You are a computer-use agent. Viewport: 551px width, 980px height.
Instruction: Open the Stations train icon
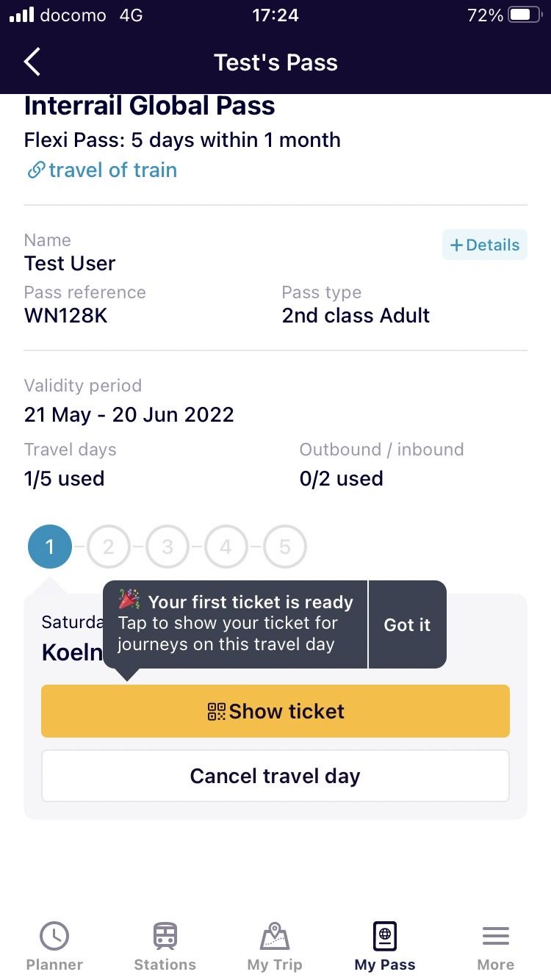(165, 936)
